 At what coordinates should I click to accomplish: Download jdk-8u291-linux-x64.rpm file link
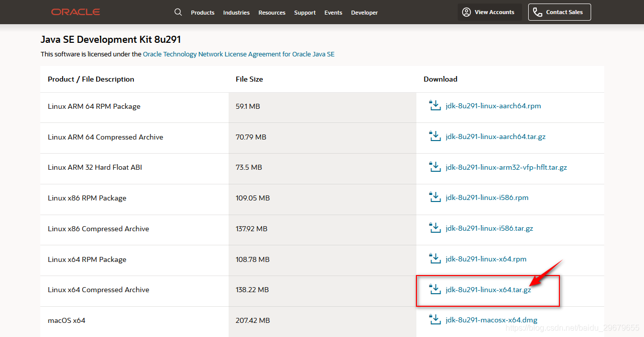[486, 259]
